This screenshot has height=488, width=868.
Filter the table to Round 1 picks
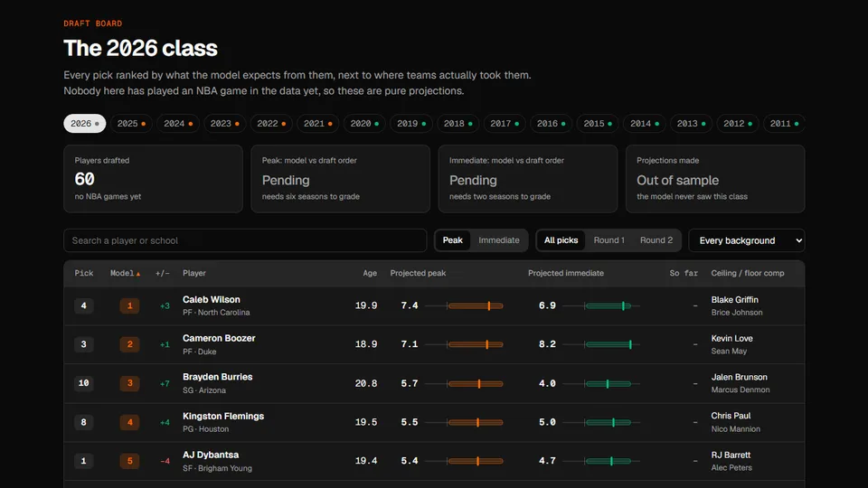[x=609, y=240]
